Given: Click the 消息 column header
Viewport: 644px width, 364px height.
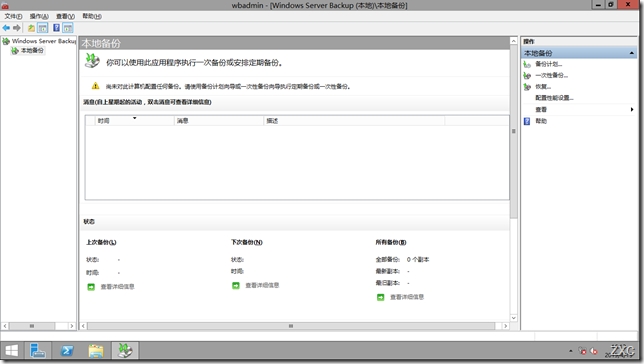Looking at the screenshot, I should click(x=218, y=120).
